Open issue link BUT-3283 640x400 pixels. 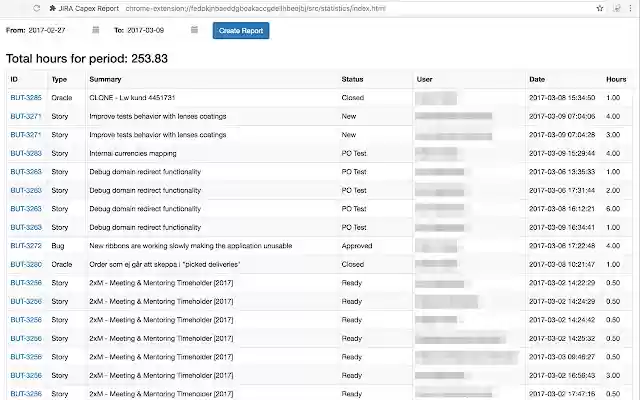[26, 153]
